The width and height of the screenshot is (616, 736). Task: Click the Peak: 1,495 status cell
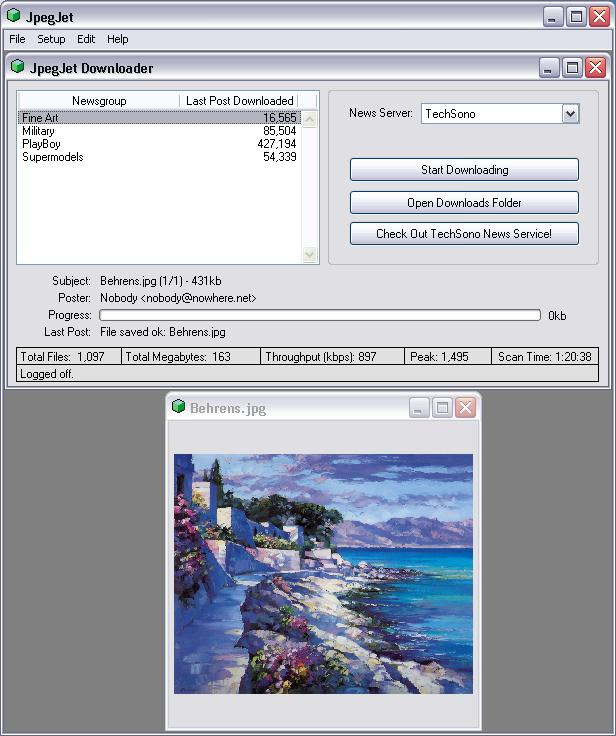(x=448, y=356)
